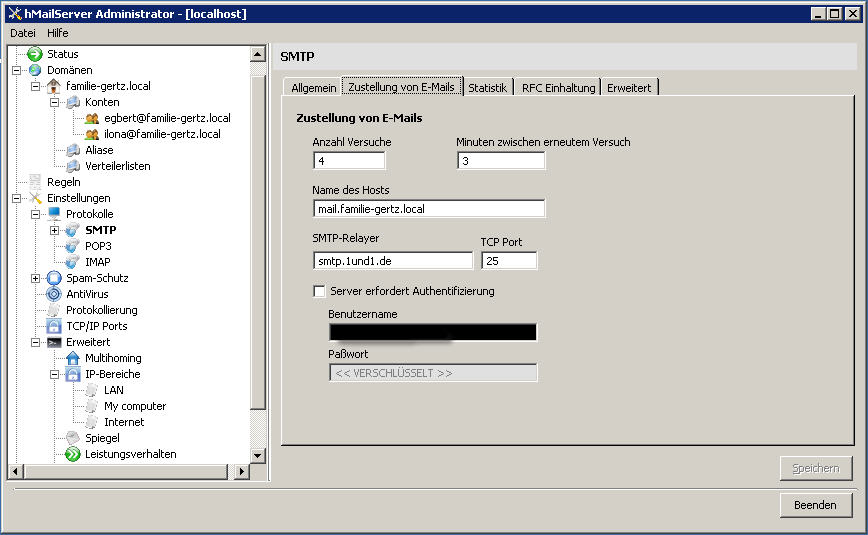Click the Multihoming house icon
Viewport: 868px width, 535px height.
coord(73,358)
